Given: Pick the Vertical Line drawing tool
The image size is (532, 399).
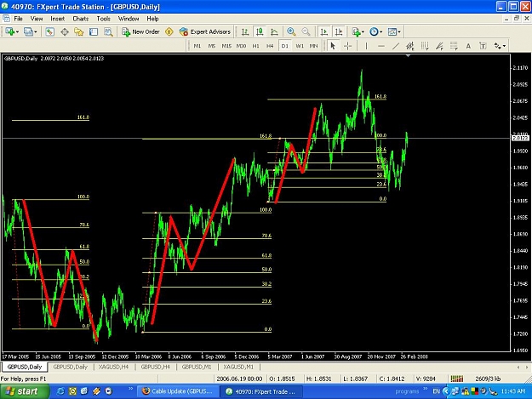Looking at the screenshot, I should click(366, 46).
